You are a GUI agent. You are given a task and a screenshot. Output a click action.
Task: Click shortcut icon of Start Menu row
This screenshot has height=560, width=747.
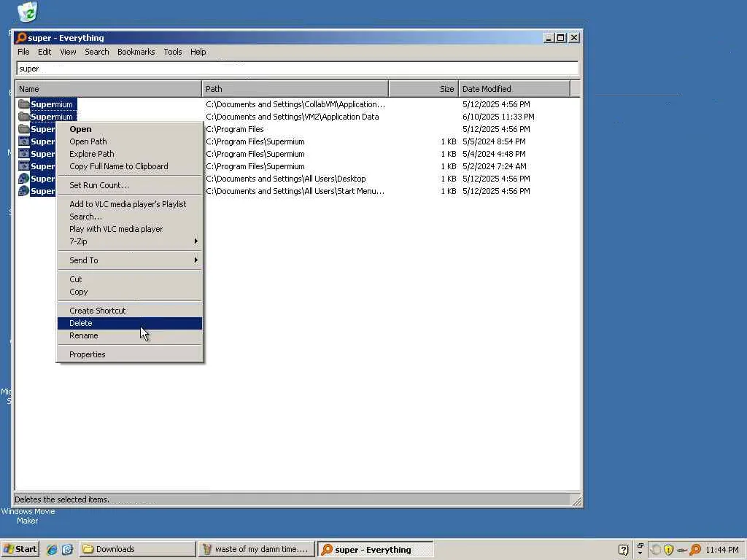(x=24, y=191)
